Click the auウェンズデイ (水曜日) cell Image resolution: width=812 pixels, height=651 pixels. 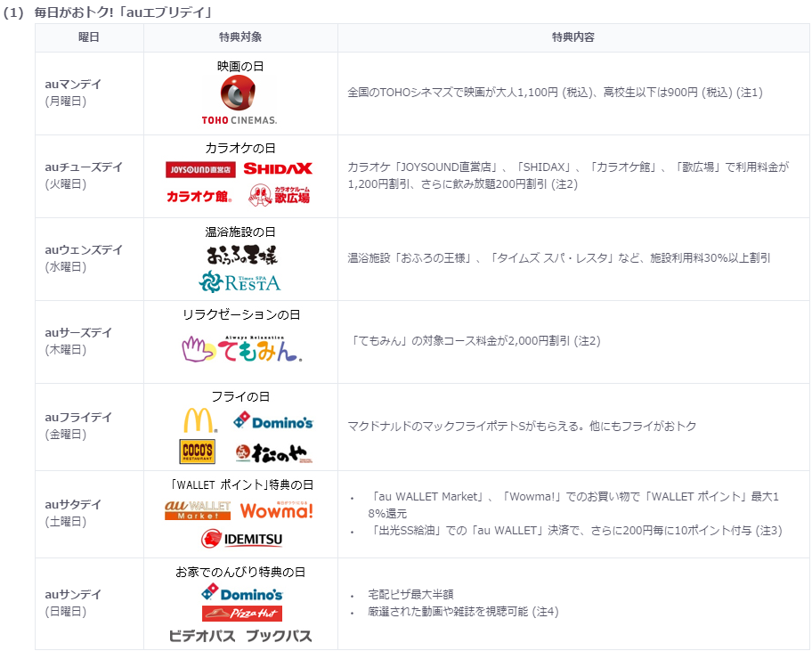coord(89,259)
